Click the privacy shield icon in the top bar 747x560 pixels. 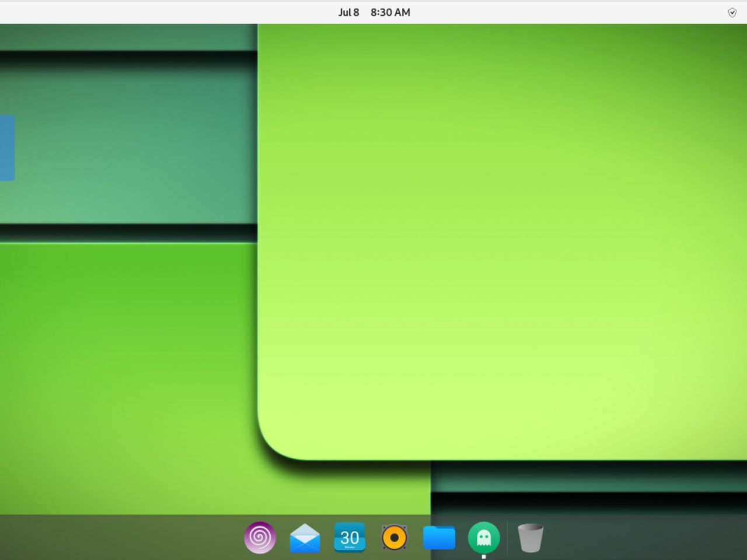click(x=731, y=12)
